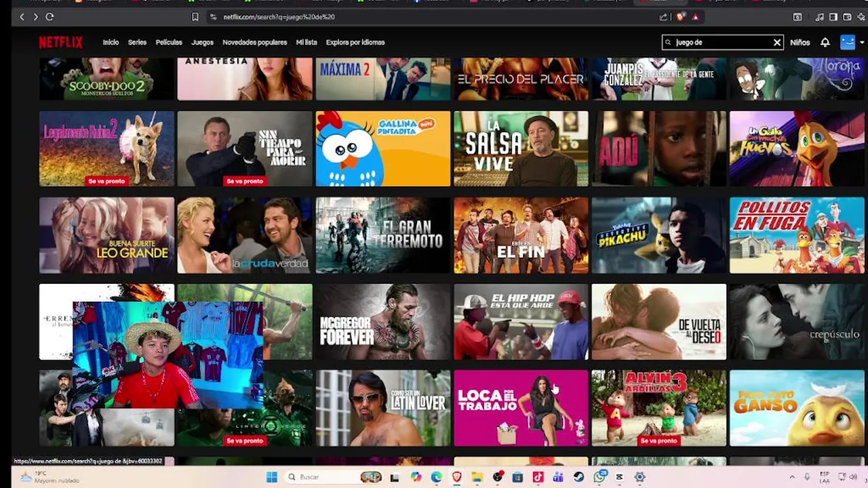
Task: Open Crepúsculo thumbnail
Action: (797, 322)
